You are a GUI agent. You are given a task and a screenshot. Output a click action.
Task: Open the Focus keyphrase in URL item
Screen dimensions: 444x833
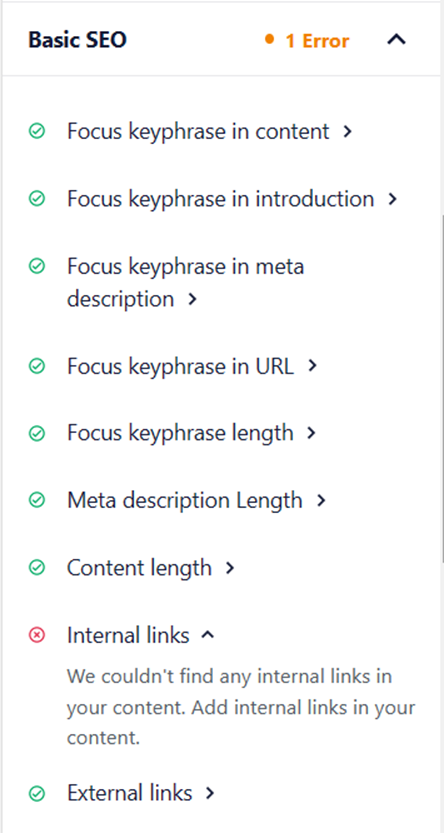192,366
